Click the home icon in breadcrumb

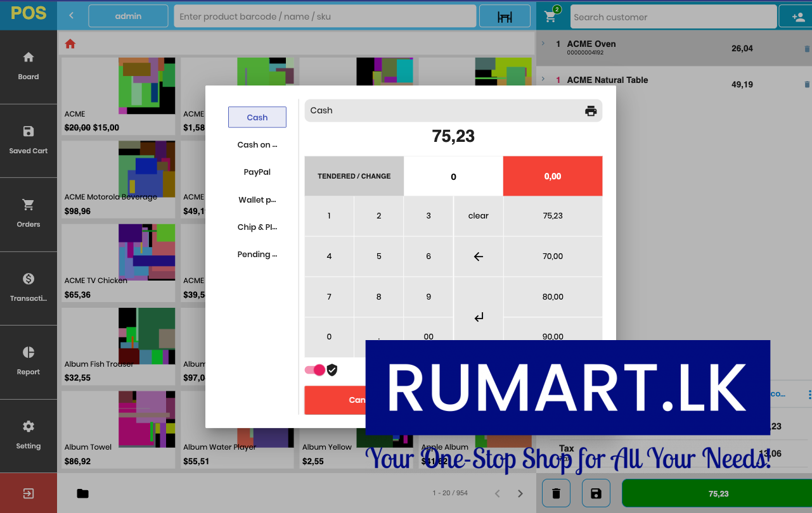tap(70, 44)
